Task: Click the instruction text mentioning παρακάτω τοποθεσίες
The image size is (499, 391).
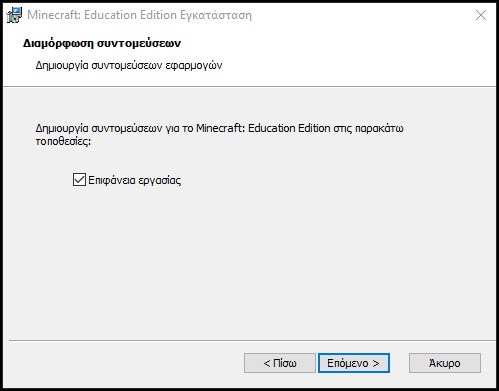Action: tap(219, 135)
